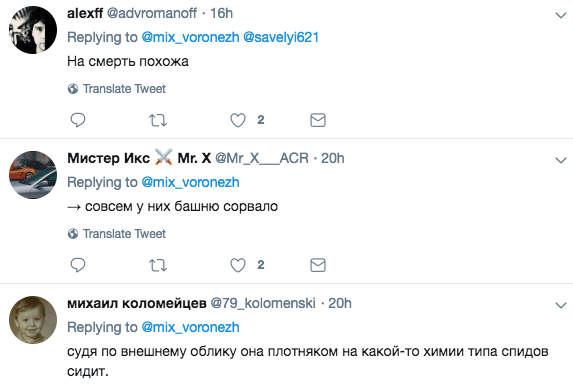Open the chevron menu on Mr. X's tweet
This screenshot has height=384, width=573.
tap(561, 160)
